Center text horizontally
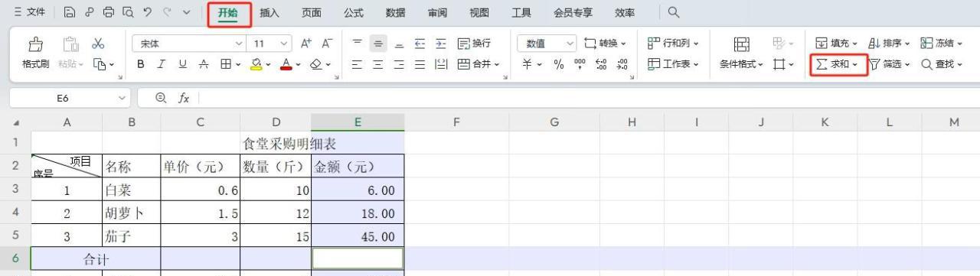Screen dimensions: 980x276 (378, 65)
